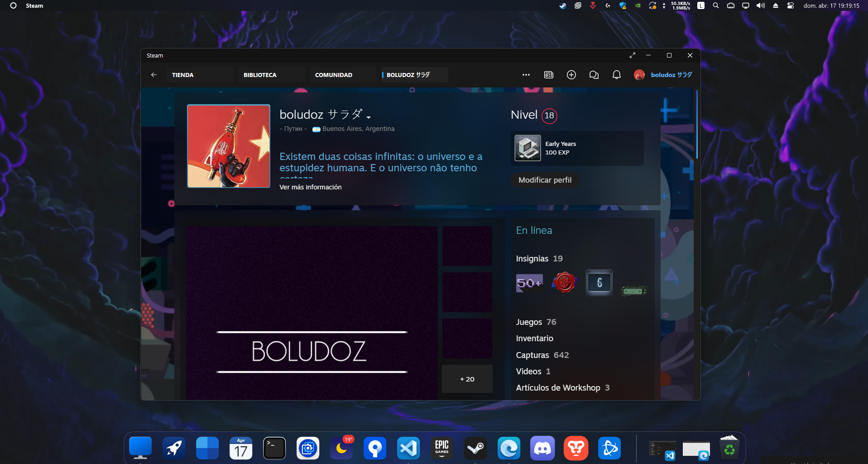
Task: Open the Steam tray icon
Action: 562,6
